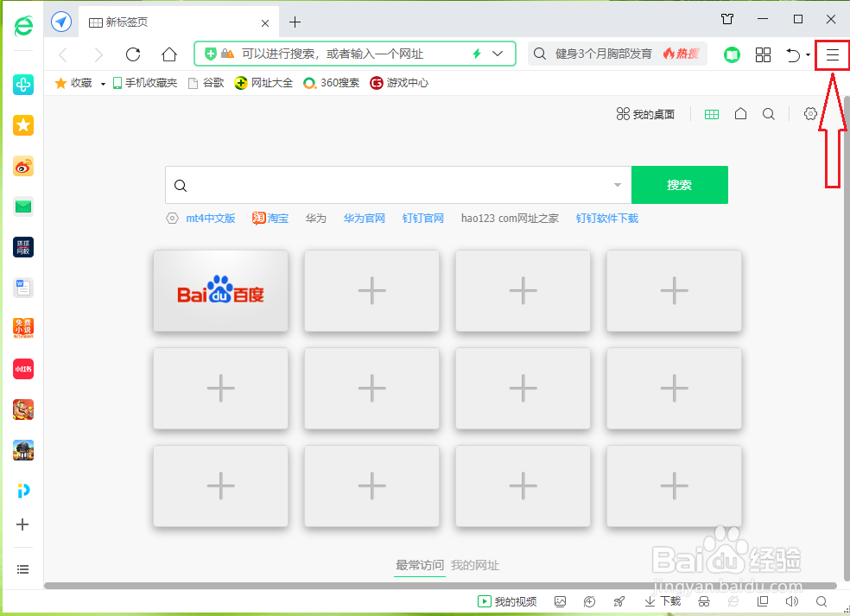Open the main hamburger menu
The image size is (850, 616).
click(x=831, y=54)
